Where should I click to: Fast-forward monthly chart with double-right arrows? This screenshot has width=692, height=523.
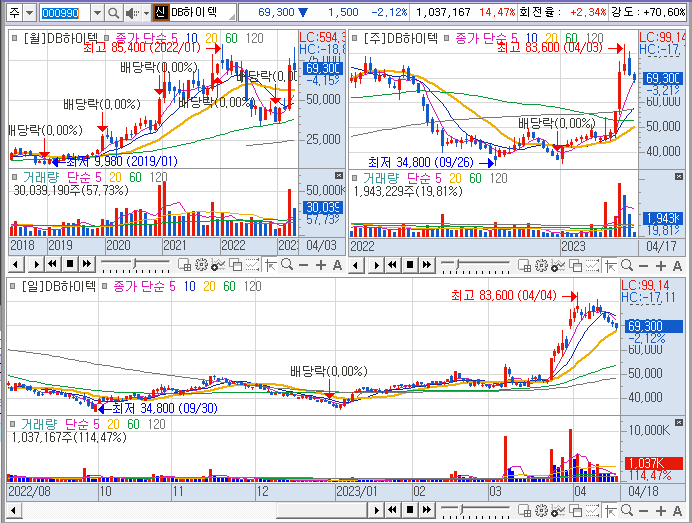point(87,265)
